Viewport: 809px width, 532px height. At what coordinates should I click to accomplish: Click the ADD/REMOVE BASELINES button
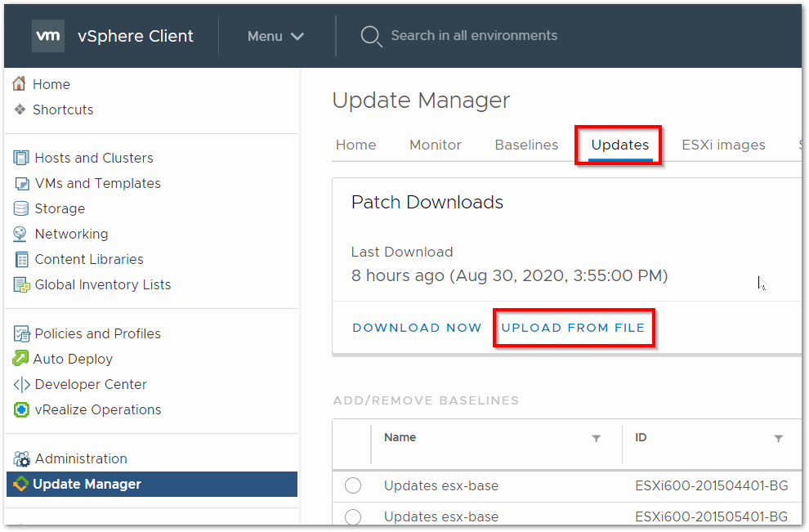426,400
